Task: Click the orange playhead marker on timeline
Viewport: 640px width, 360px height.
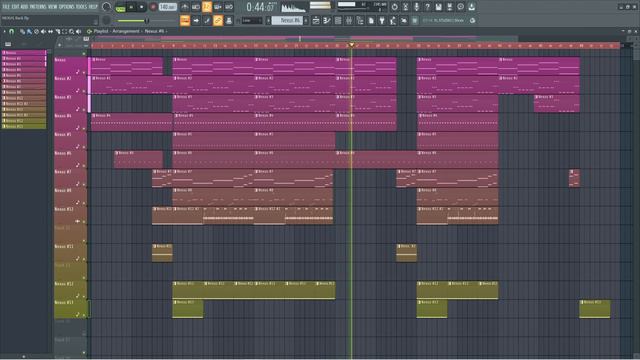Action: coord(351,45)
